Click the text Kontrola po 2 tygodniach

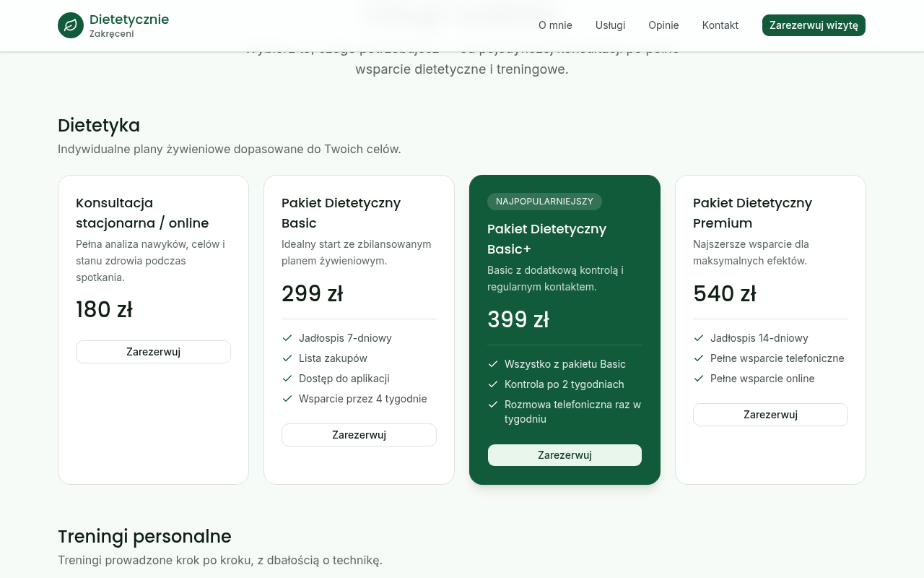[565, 384]
